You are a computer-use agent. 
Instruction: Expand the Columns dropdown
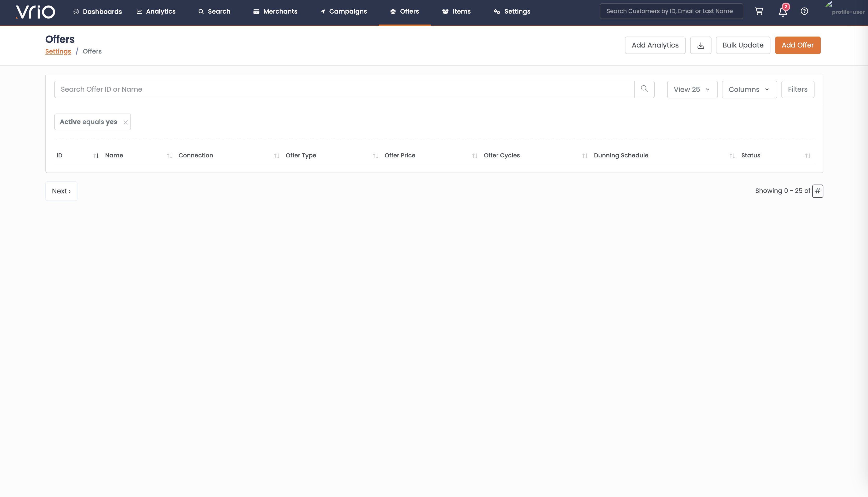click(x=749, y=90)
